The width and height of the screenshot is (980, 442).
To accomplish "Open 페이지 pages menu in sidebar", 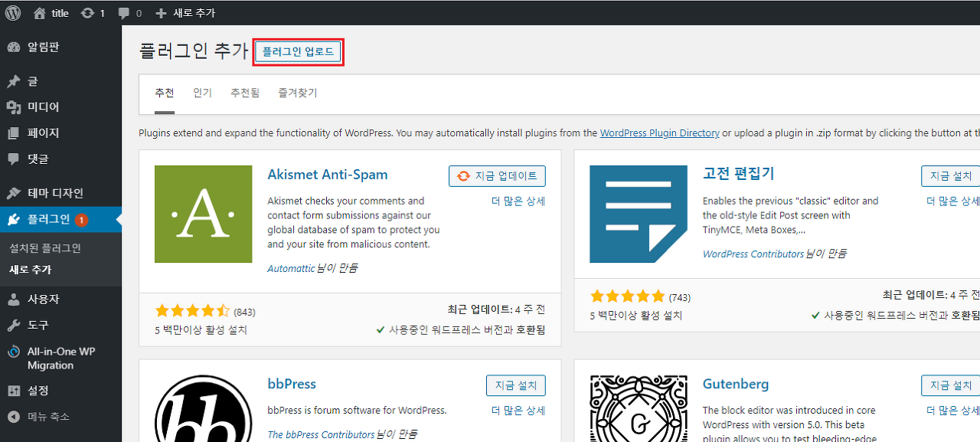I will 60,133.
